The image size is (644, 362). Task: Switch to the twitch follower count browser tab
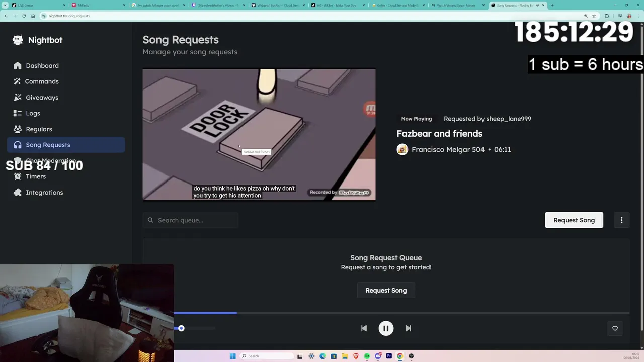(x=158, y=5)
